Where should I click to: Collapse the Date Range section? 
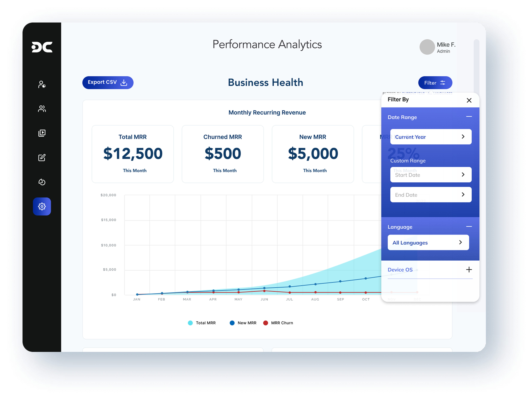click(x=469, y=117)
